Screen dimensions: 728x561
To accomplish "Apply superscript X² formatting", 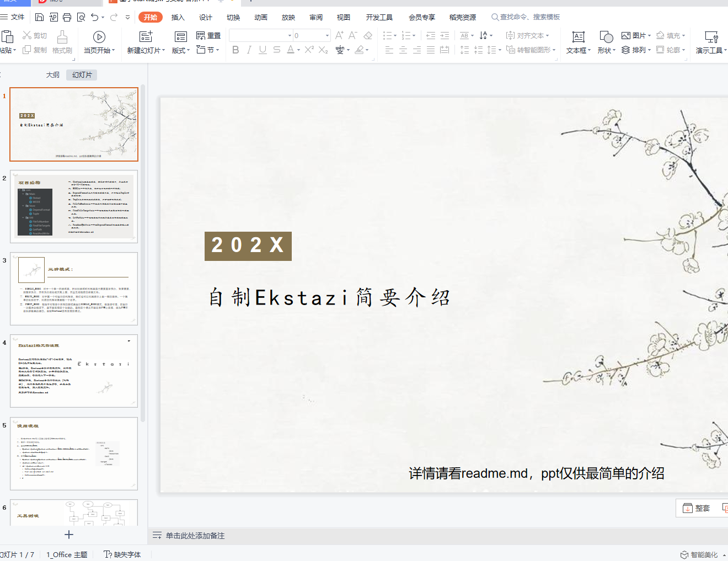I will pos(309,50).
